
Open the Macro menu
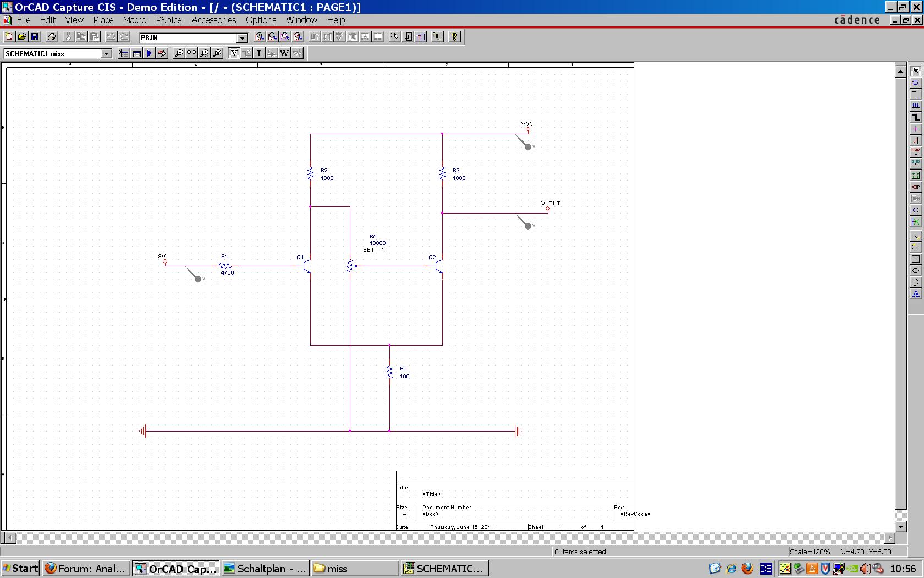click(x=135, y=20)
